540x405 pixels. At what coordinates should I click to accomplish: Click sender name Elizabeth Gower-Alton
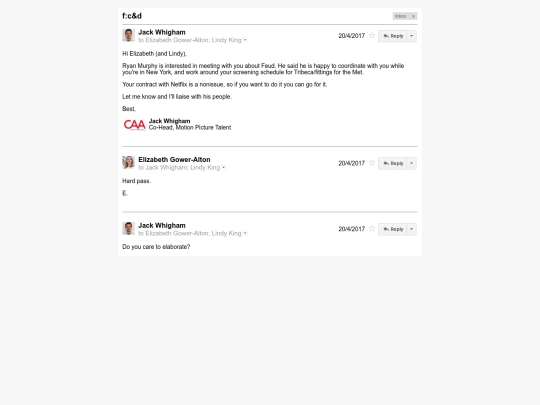174,159
